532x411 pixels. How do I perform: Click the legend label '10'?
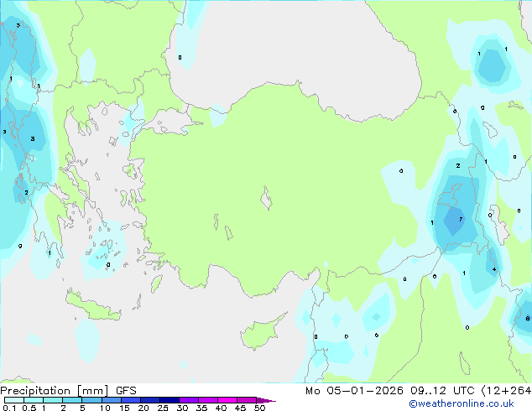[x=105, y=408]
